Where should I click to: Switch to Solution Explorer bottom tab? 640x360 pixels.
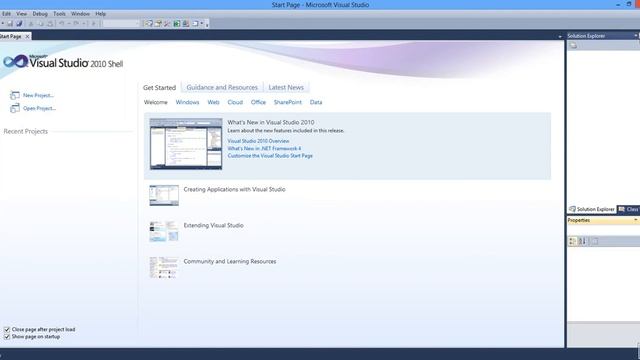click(591, 209)
